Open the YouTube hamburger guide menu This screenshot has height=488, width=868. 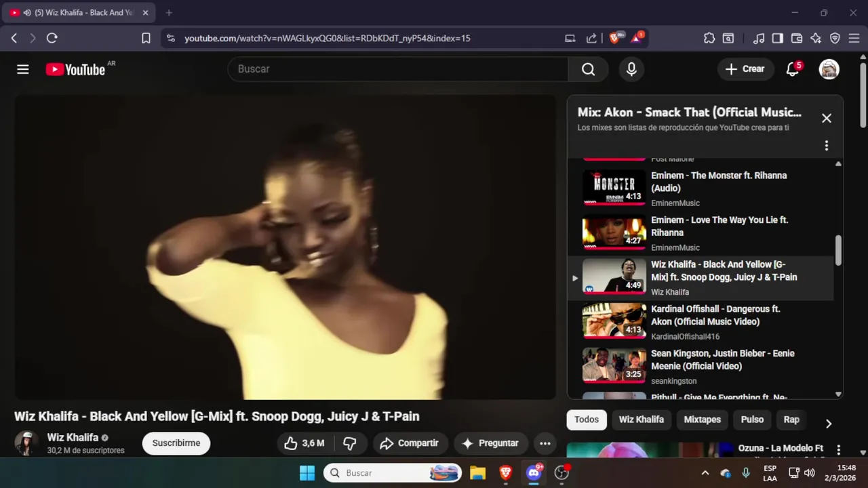[23, 69]
